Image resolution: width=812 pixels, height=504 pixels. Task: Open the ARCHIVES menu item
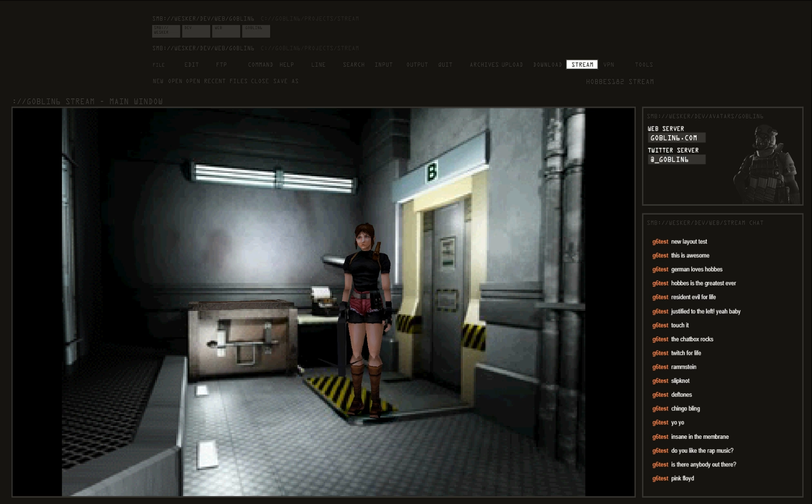tap(484, 65)
